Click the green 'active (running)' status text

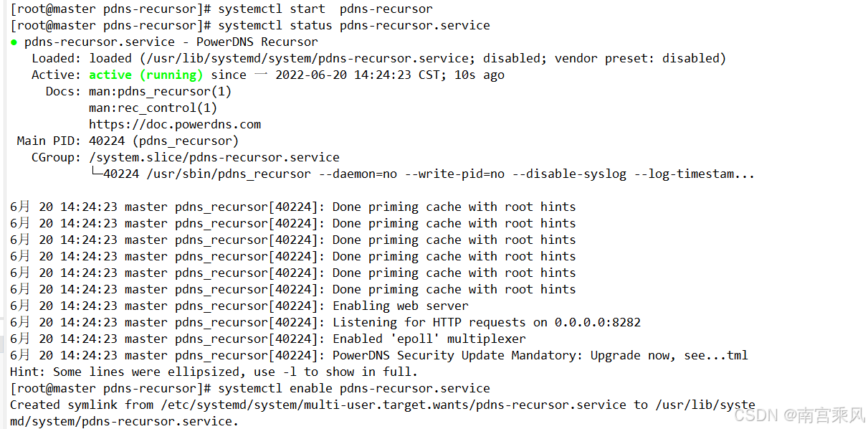point(146,75)
